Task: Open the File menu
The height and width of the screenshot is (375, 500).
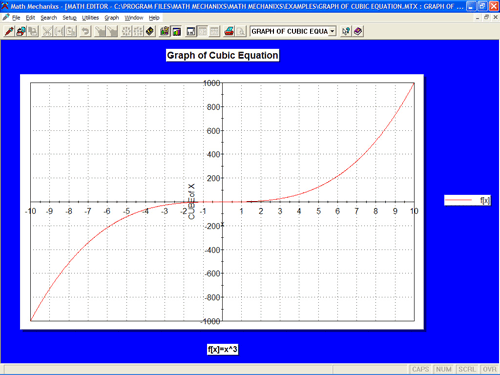Action: (x=16, y=18)
